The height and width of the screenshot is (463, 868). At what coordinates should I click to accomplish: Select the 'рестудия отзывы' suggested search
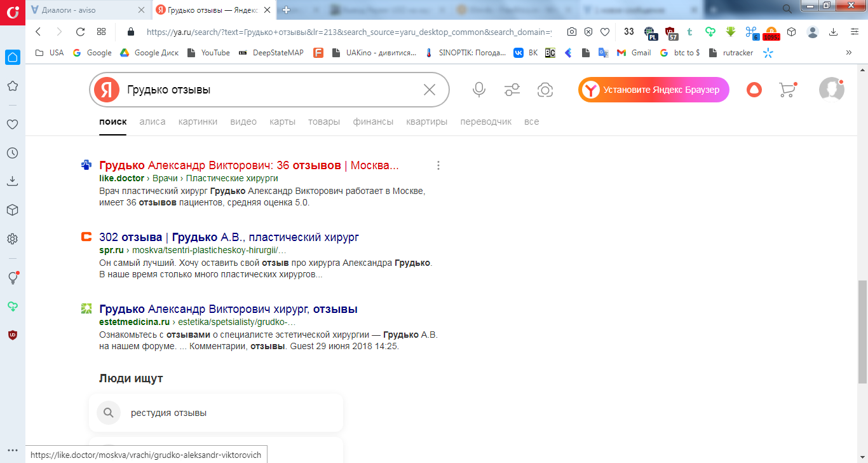click(216, 413)
